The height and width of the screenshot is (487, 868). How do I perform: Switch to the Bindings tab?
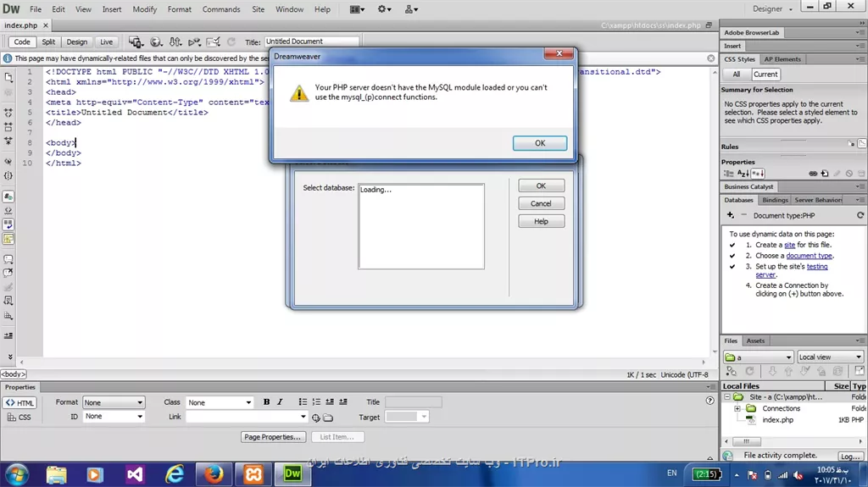775,200
